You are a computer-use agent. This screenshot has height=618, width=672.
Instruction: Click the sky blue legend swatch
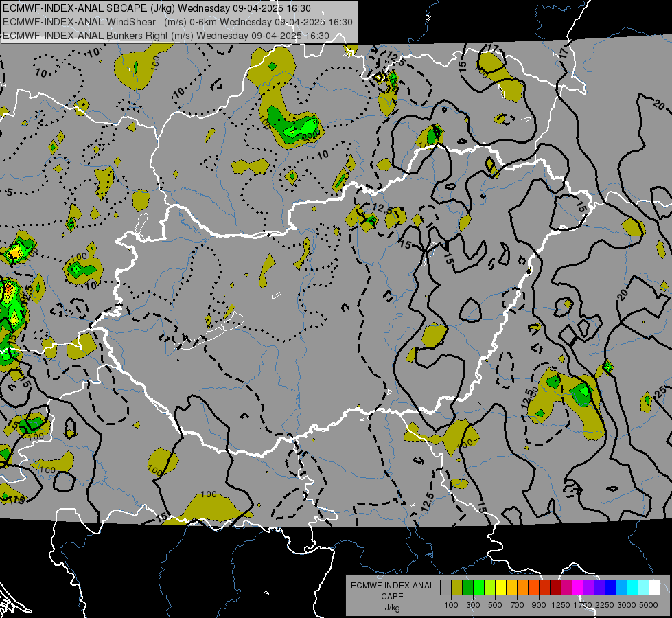(x=622, y=588)
